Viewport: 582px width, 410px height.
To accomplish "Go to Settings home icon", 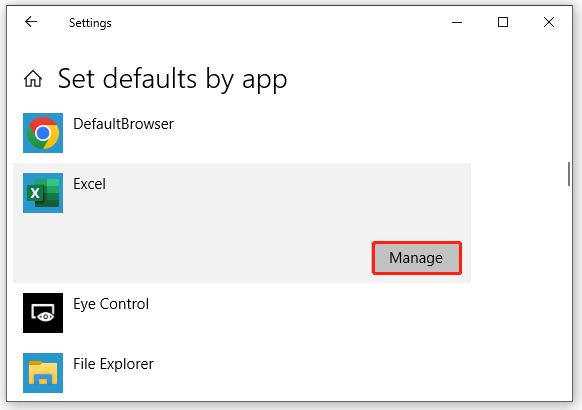I will [33, 79].
